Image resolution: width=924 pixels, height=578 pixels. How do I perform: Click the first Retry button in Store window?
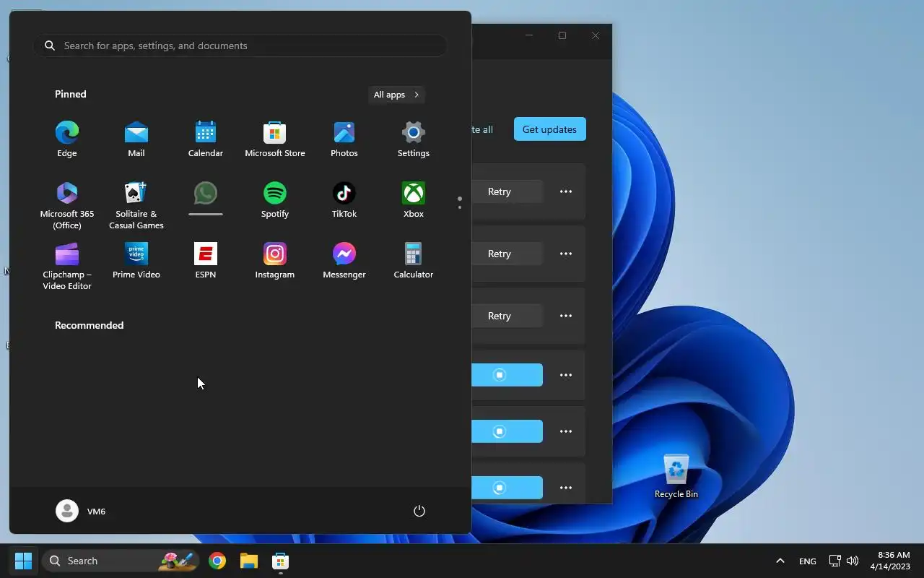coord(506,191)
